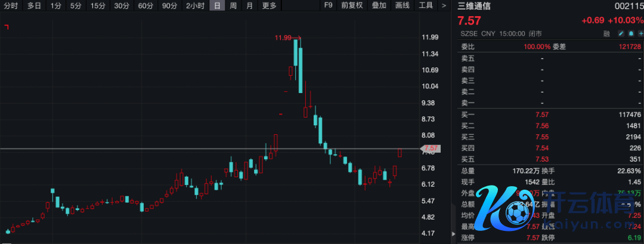This screenshot has width=644, height=244.
Task: Expand the toolbar with the > arrow
Action: [x=444, y=6]
